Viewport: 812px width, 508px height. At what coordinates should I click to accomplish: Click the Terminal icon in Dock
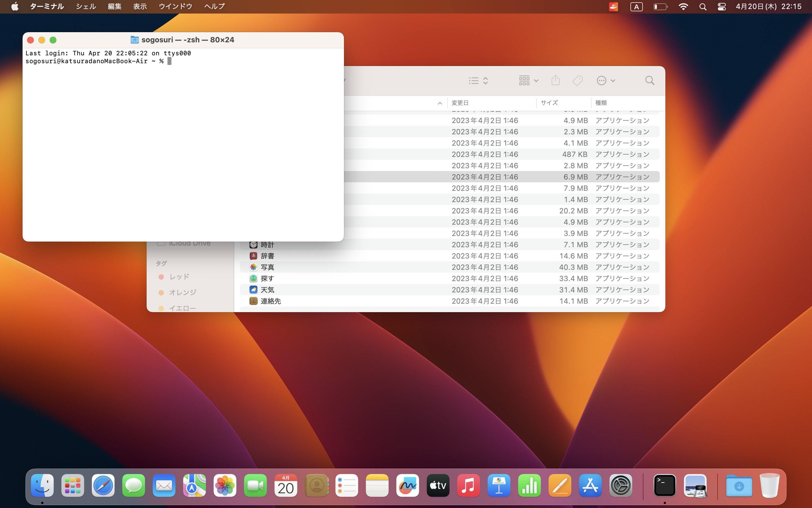click(665, 485)
